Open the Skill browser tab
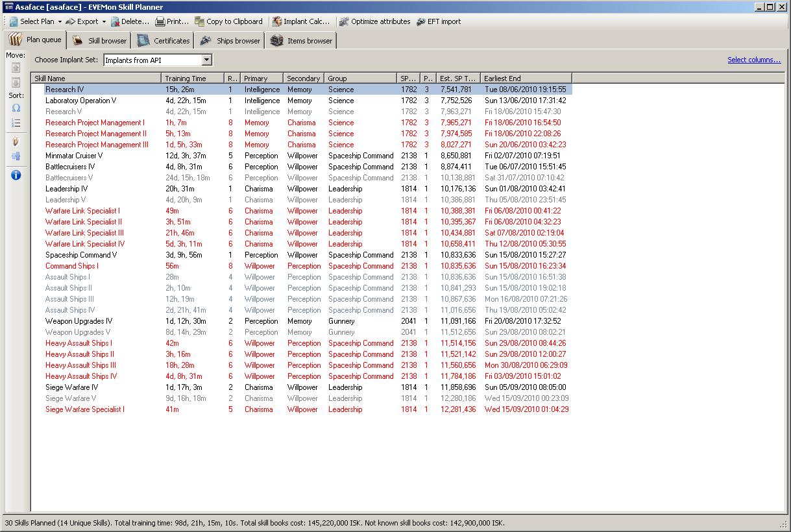Screen dimensions: 791x532 tap(99, 40)
